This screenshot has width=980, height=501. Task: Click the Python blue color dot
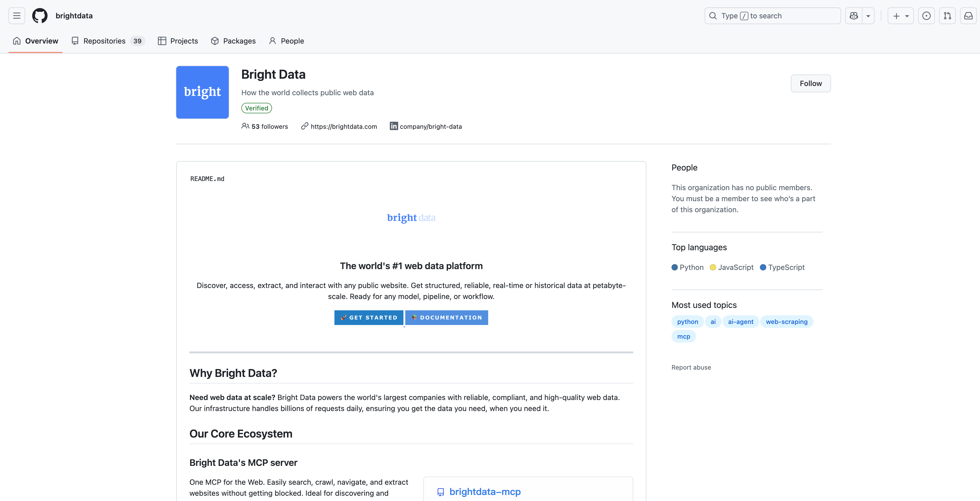[x=674, y=268]
